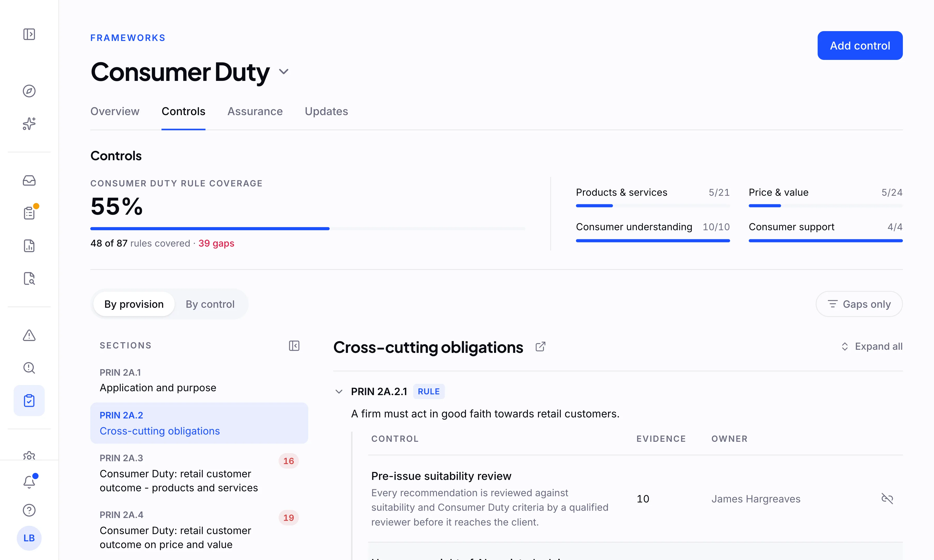Open the LB user avatar
The width and height of the screenshot is (934, 560).
(x=29, y=538)
